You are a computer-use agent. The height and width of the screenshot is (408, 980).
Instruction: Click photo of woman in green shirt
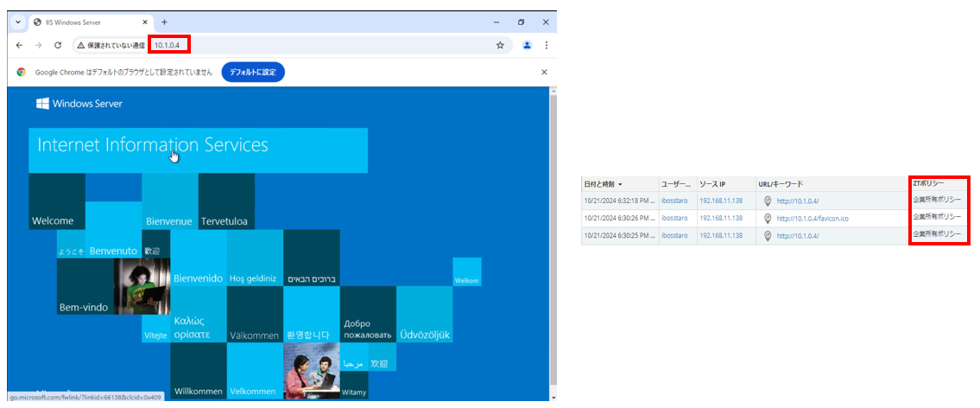pos(142,287)
